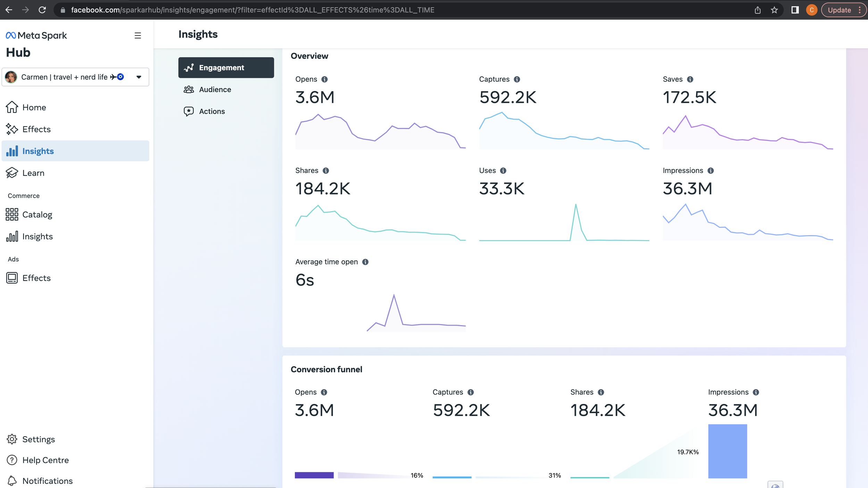Click the Uses metric info icon
Screen dimensions: 868x488
pos(503,171)
